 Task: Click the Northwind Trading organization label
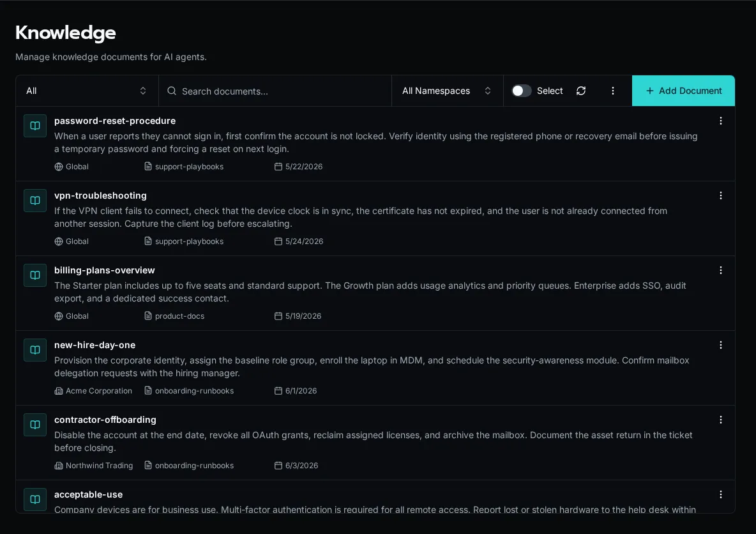coord(100,466)
